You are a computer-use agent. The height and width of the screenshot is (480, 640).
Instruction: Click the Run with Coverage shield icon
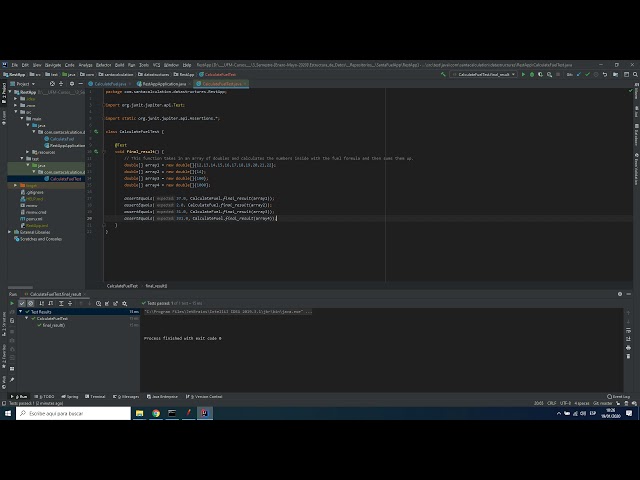[540, 75]
